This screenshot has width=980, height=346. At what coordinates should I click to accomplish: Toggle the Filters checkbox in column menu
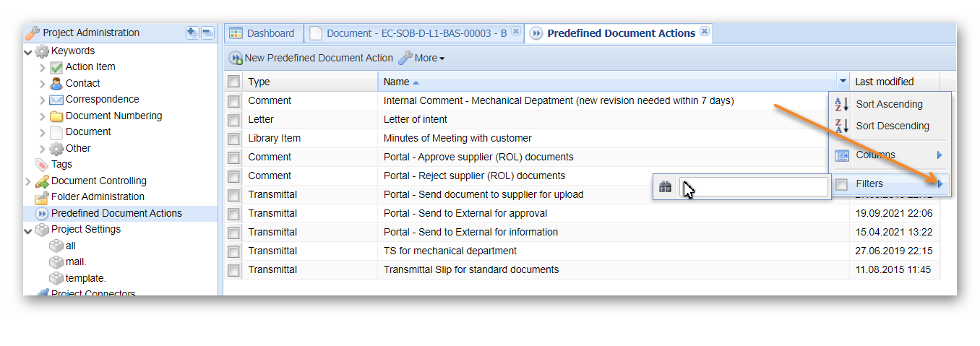842,184
